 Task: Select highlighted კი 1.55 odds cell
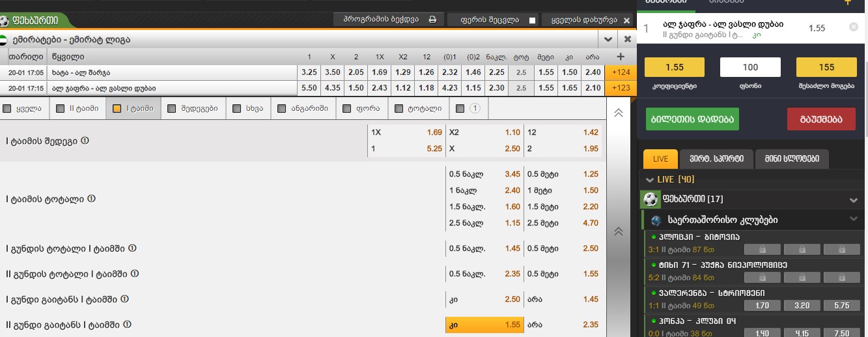point(484,324)
